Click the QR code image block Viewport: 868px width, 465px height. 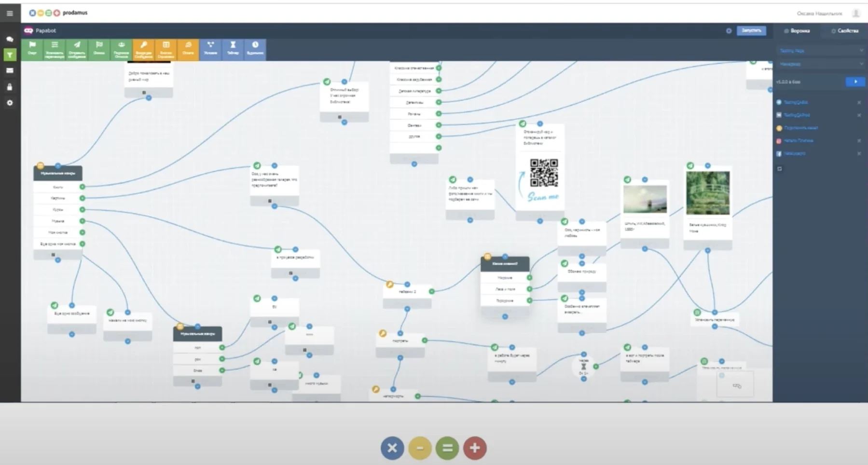pos(544,173)
